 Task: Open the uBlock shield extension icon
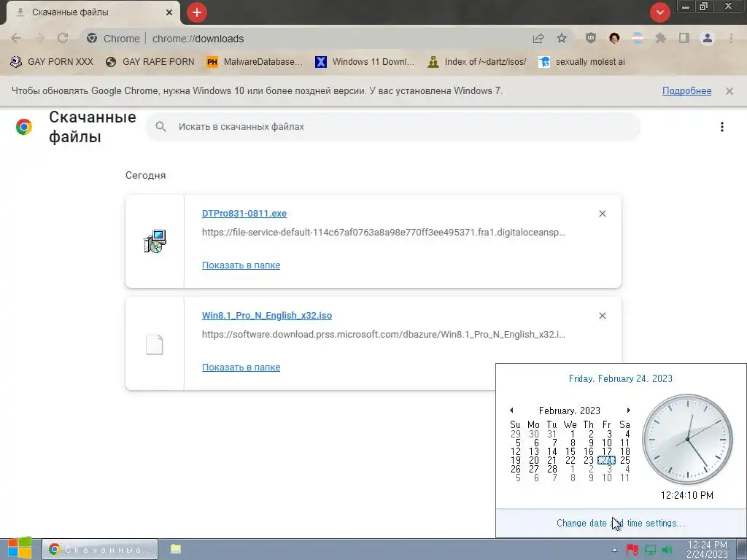click(591, 38)
